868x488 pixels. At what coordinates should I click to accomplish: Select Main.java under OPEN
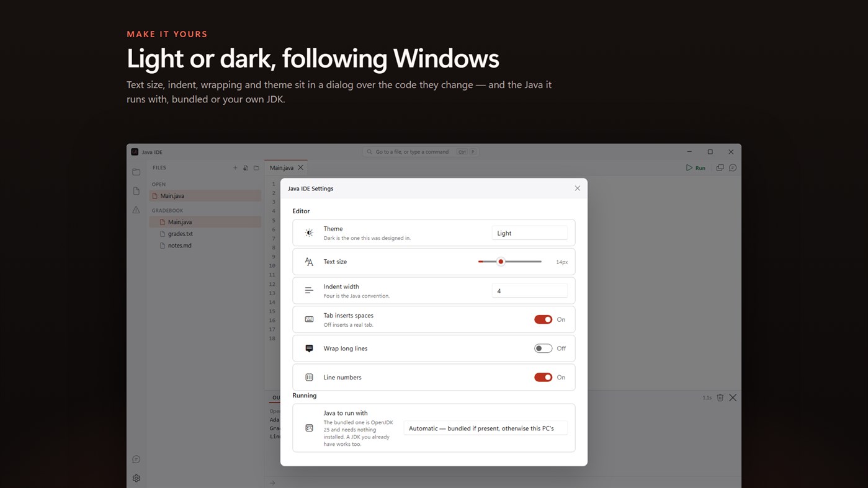205,196
